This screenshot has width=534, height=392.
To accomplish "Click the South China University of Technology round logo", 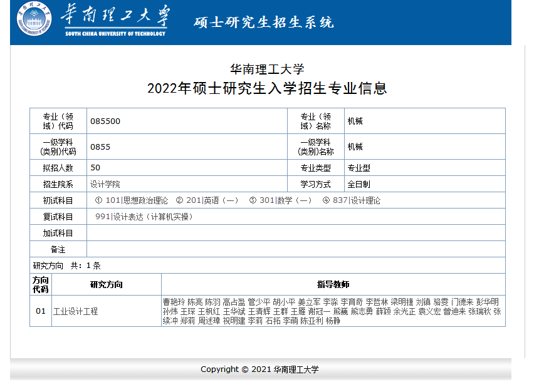I will (x=34, y=19).
